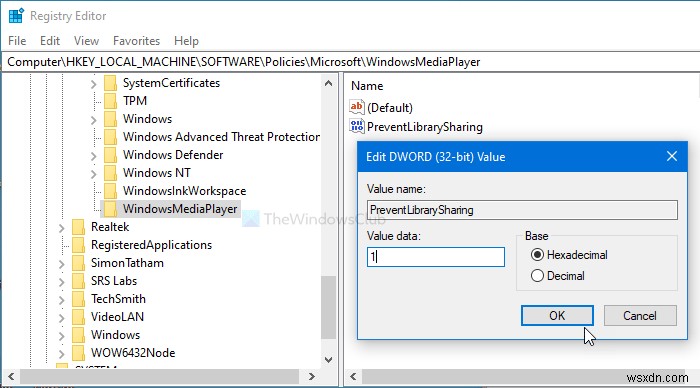
Task: Click tree pane scroll up arrow
Action: click(329, 83)
